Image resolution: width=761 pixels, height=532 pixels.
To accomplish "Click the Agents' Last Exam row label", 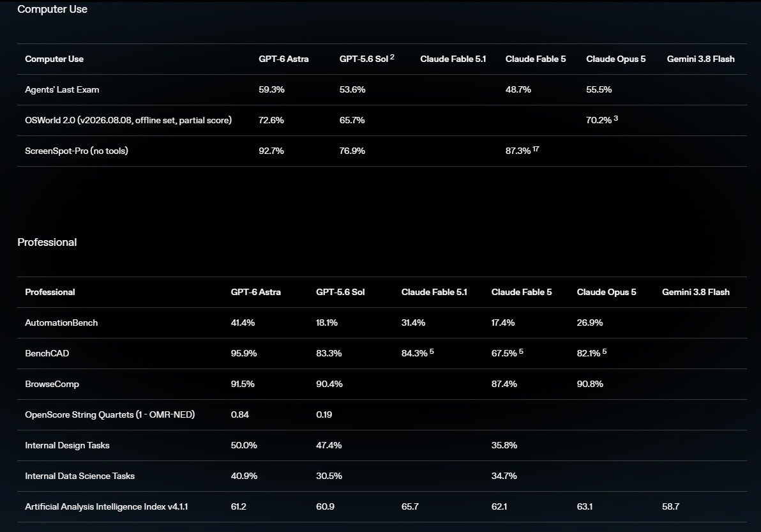I will (62, 90).
